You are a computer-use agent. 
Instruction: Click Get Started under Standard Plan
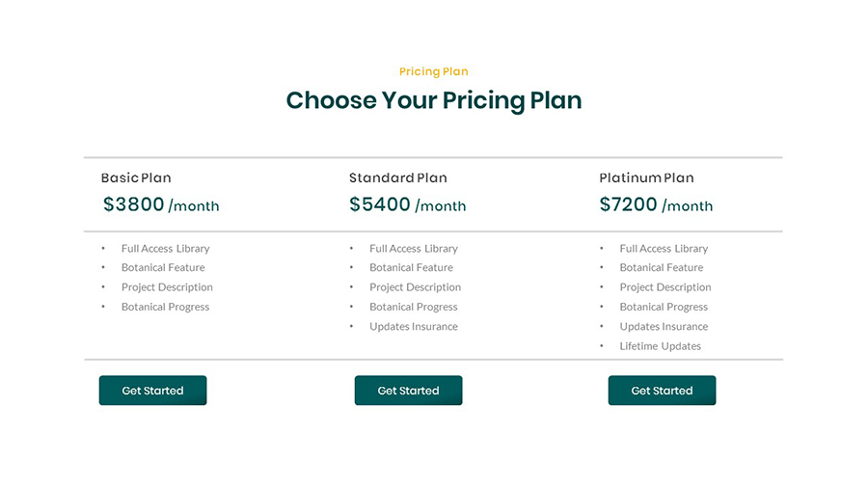click(408, 391)
